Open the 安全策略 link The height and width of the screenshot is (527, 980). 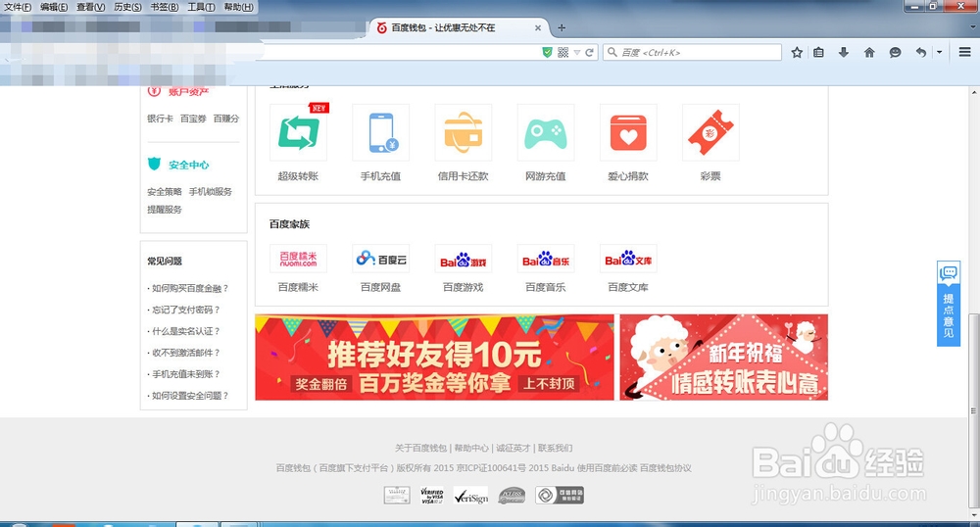click(165, 191)
